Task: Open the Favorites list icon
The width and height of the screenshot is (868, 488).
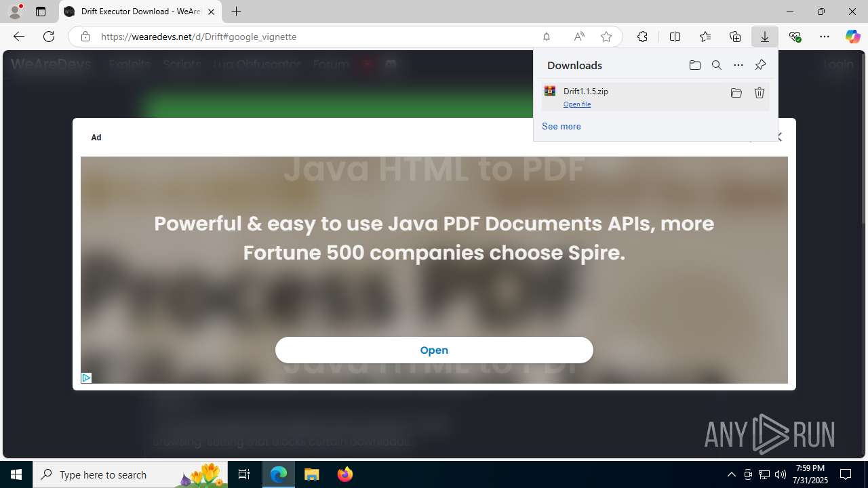Action: (x=705, y=37)
